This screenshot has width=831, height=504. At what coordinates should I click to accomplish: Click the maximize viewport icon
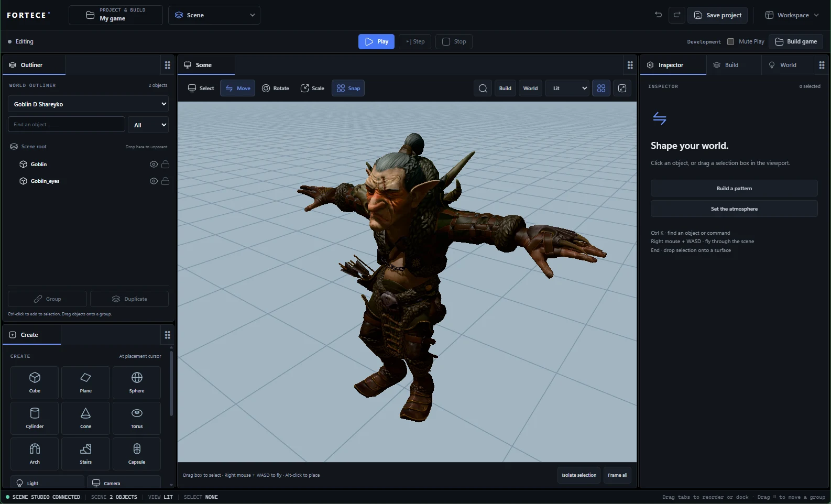tap(622, 88)
